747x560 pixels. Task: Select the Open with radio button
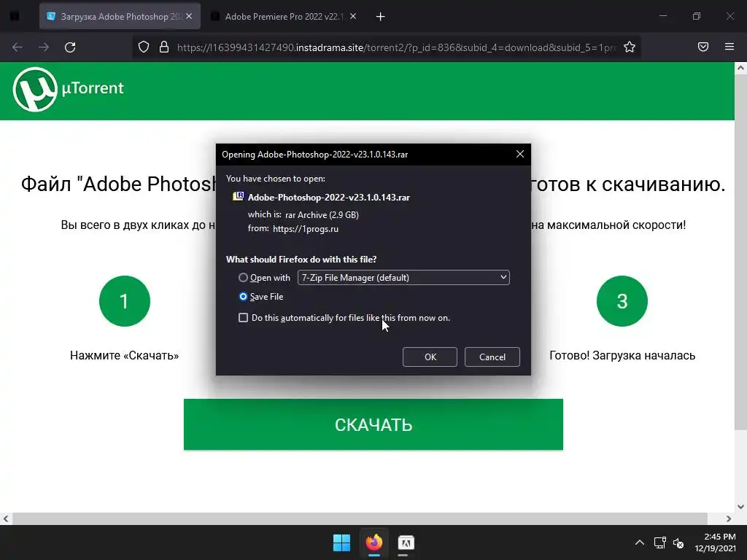(243, 277)
